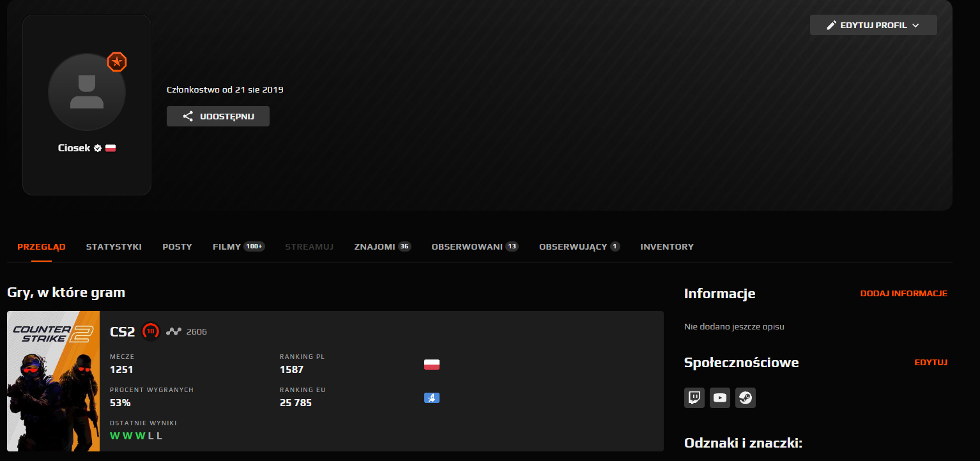This screenshot has width=980, height=461.
Task: View the Obserwowani tab
Action: 475,246
